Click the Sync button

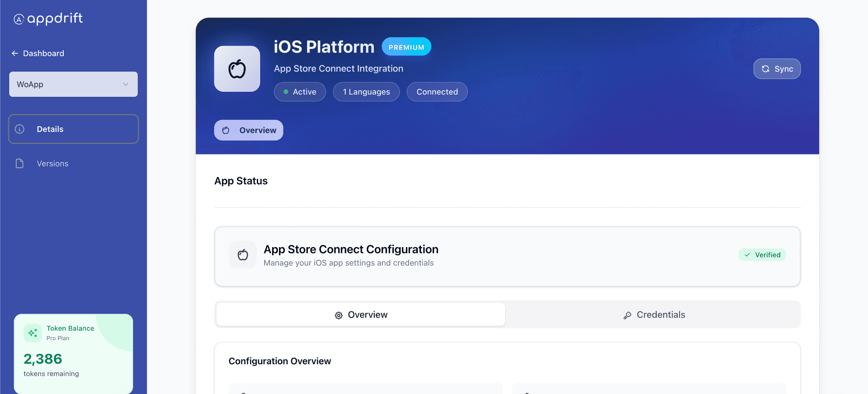coord(777,69)
